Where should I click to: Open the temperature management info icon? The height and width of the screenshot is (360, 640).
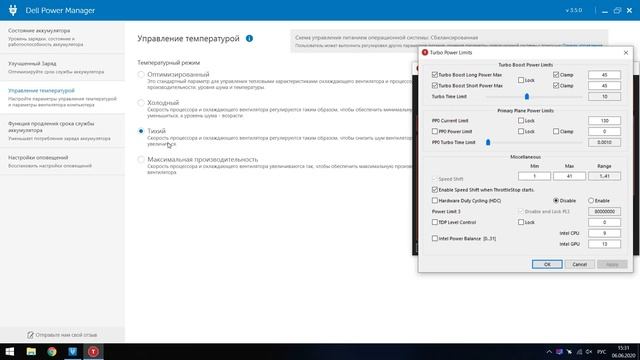(x=249, y=38)
